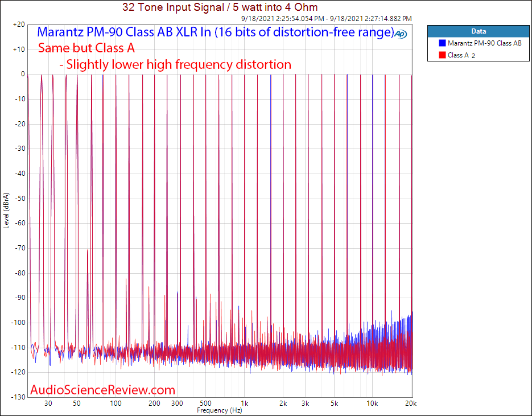Click the red Class A legend swatch

point(442,55)
